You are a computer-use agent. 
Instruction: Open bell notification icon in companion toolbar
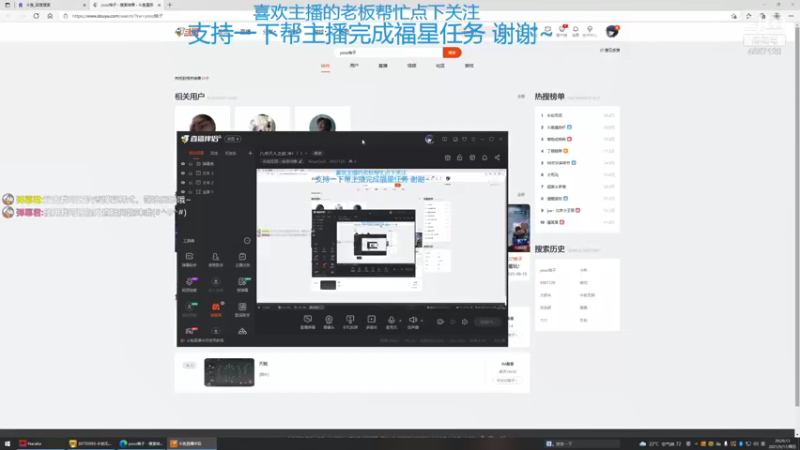click(485, 158)
